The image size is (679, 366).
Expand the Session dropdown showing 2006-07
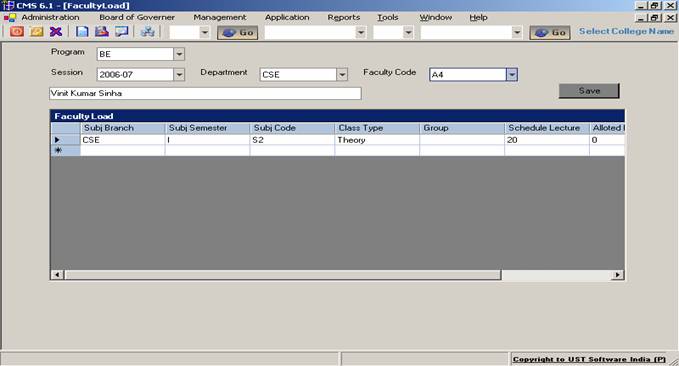click(x=179, y=74)
